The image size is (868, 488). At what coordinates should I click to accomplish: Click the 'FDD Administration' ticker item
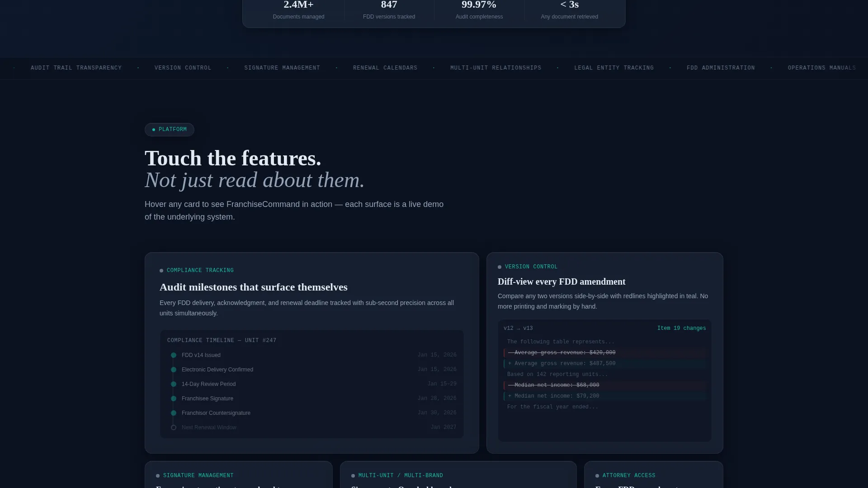(721, 68)
